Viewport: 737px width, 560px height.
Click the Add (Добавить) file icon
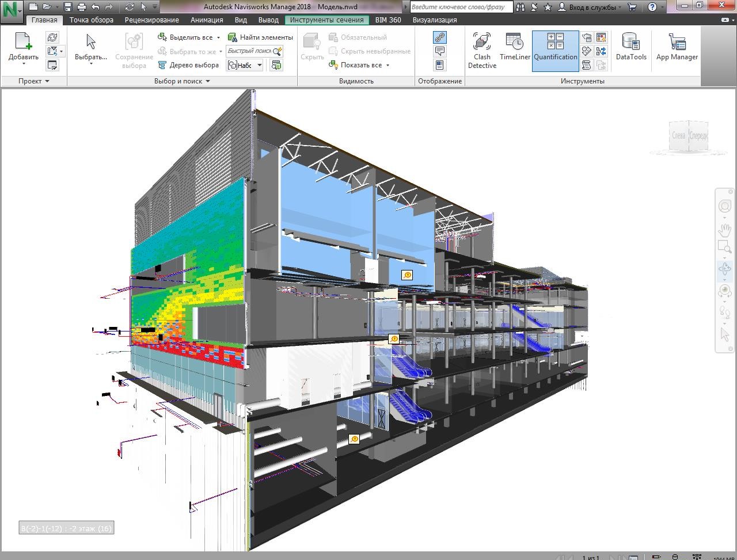coord(24,42)
